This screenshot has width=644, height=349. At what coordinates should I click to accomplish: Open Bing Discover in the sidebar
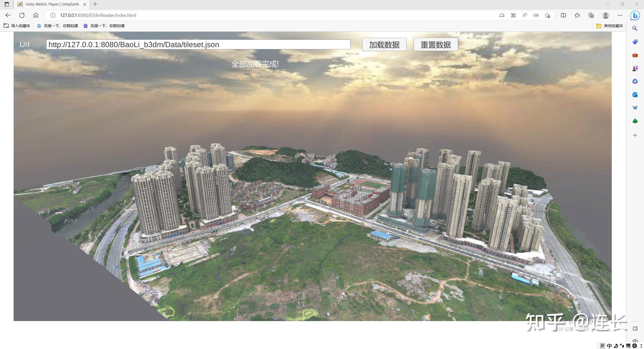[x=635, y=15]
